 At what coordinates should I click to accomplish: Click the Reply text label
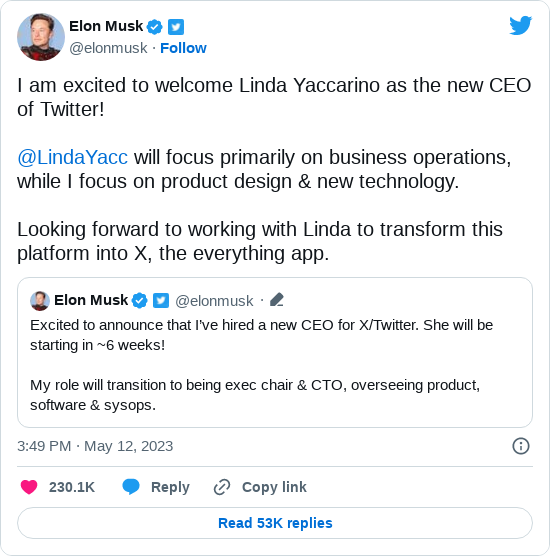[170, 487]
